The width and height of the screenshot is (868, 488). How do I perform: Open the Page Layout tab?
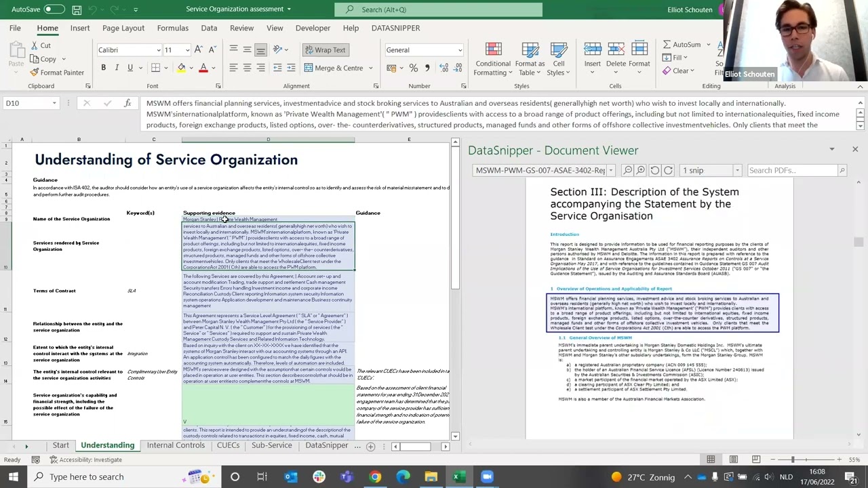(123, 28)
